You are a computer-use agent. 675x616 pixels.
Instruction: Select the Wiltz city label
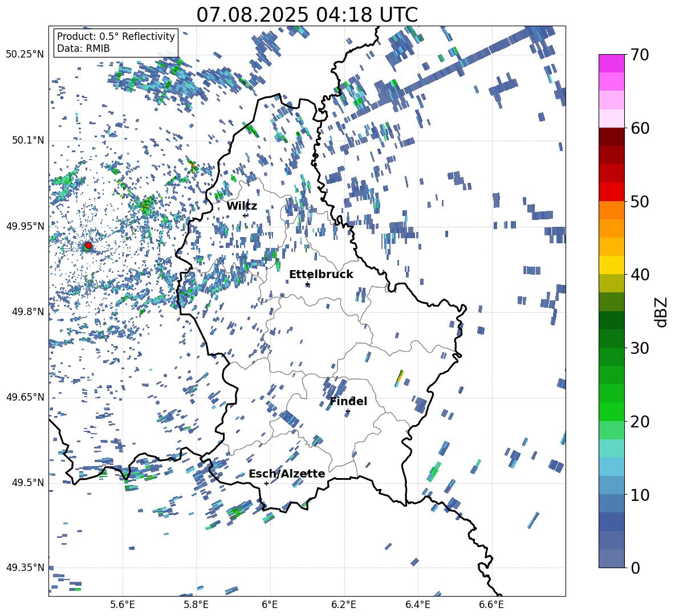pyautogui.click(x=242, y=206)
